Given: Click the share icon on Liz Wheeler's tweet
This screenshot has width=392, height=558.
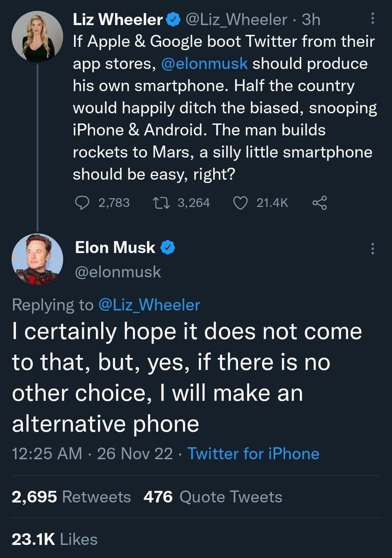Looking at the screenshot, I should 319,203.
